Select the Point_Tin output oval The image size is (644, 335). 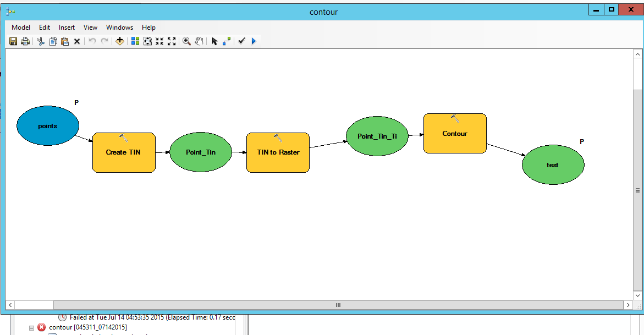200,152
